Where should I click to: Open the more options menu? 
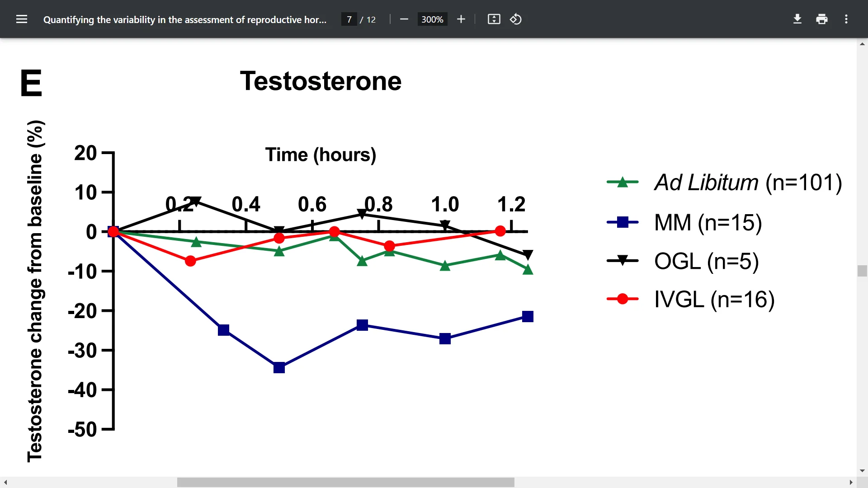pyautogui.click(x=846, y=19)
